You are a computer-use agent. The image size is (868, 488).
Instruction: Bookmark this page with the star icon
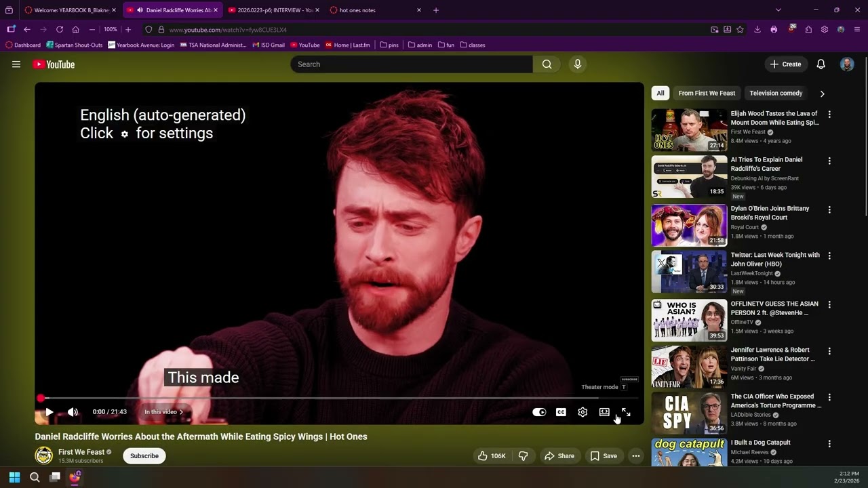(x=740, y=30)
